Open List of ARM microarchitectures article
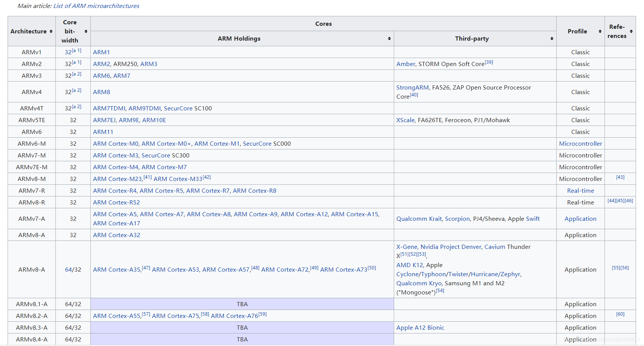The height and width of the screenshot is (346, 644). click(96, 6)
